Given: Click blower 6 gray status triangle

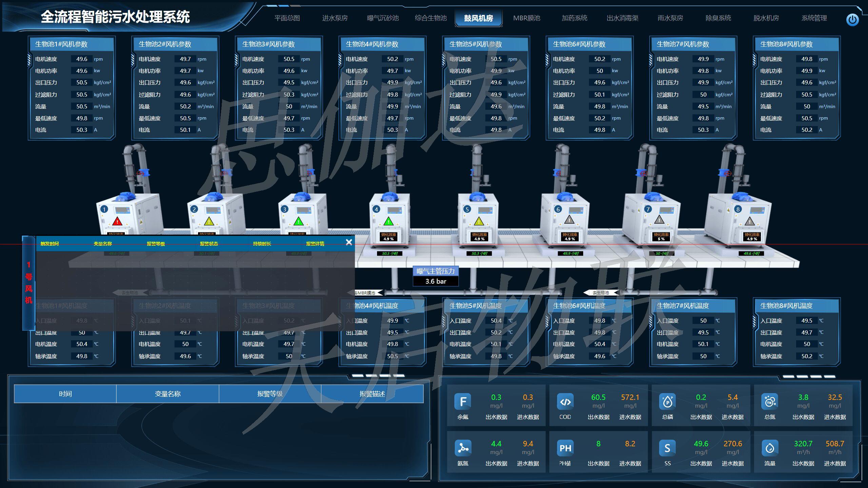Looking at the screenshot, I should coord(569,220).
